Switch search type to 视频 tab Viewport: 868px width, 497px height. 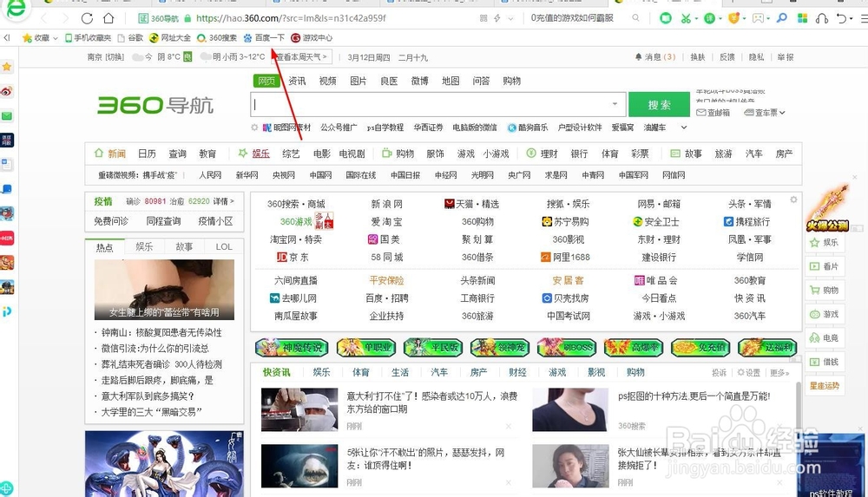(x=328, y=81)
